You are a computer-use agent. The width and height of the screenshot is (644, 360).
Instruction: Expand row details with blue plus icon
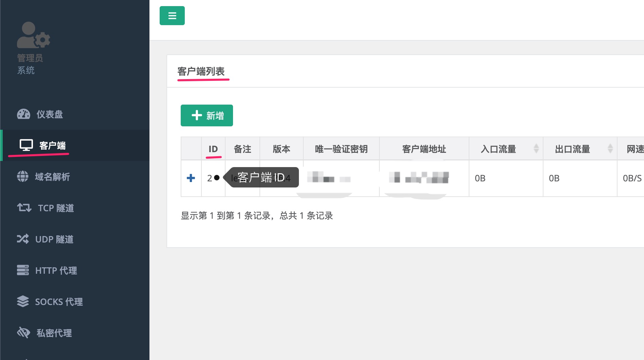pos(191,178)
